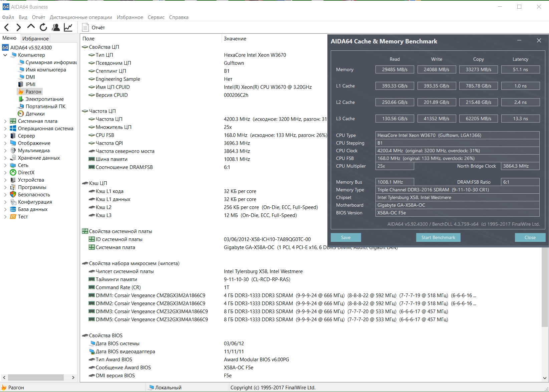Select the Суммарная информация tree icon
The height and width of the screenshot is (392, 549).
click(21, 62)
